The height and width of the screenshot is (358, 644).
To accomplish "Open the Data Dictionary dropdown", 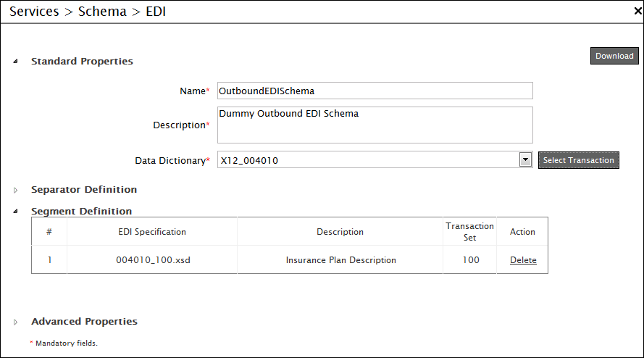I will (526, 160).
